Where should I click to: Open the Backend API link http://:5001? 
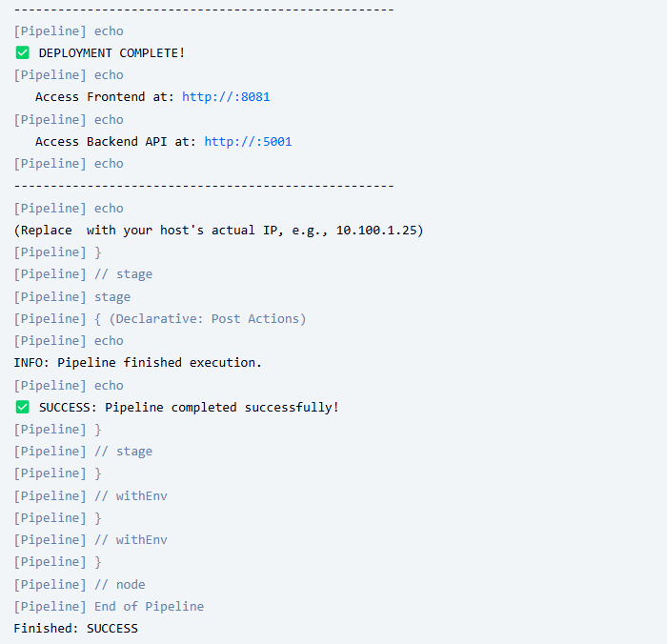click(x=248, y=142)
